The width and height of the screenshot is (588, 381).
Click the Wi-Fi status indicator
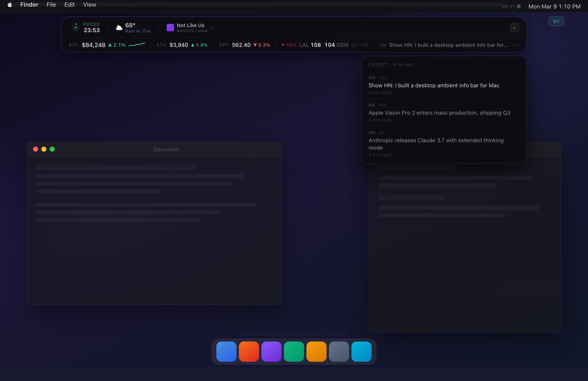511,6
